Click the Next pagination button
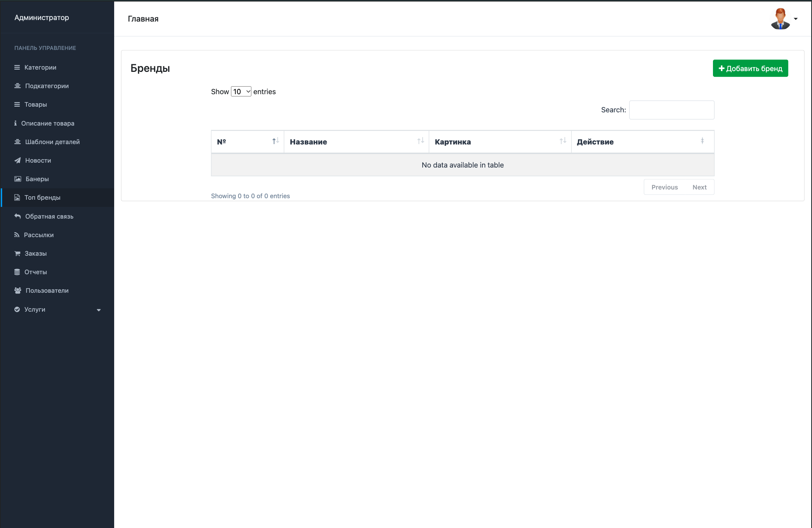 pos(699,187)
